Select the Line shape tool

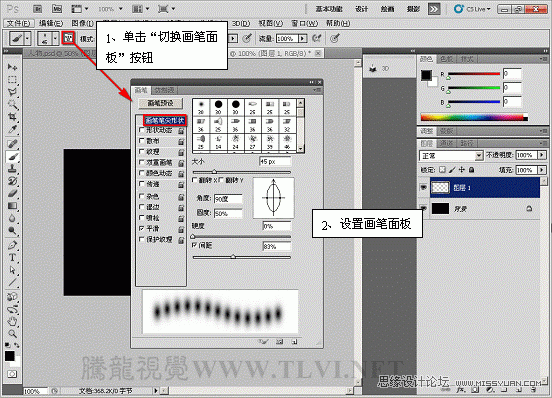pos(12,282)
